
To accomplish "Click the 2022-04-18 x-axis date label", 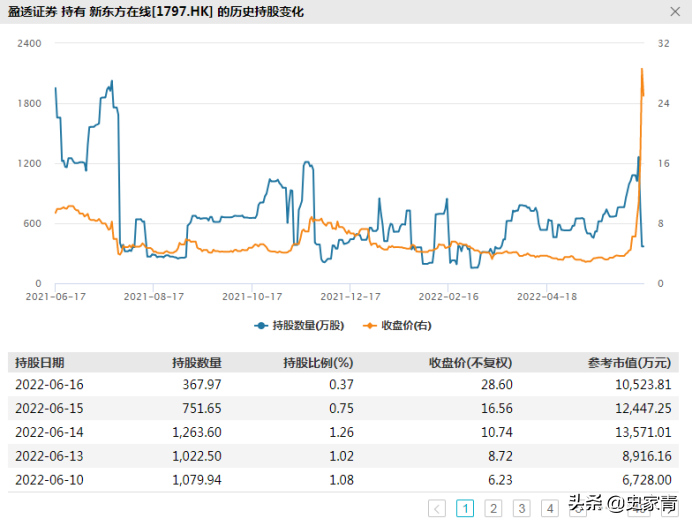I will pyautogui.click(x=547, y=297).
